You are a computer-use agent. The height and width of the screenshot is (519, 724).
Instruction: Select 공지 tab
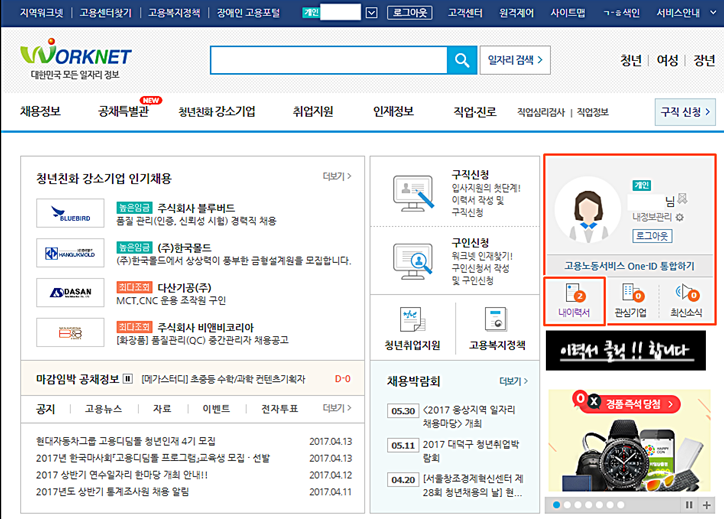point(45,409)
